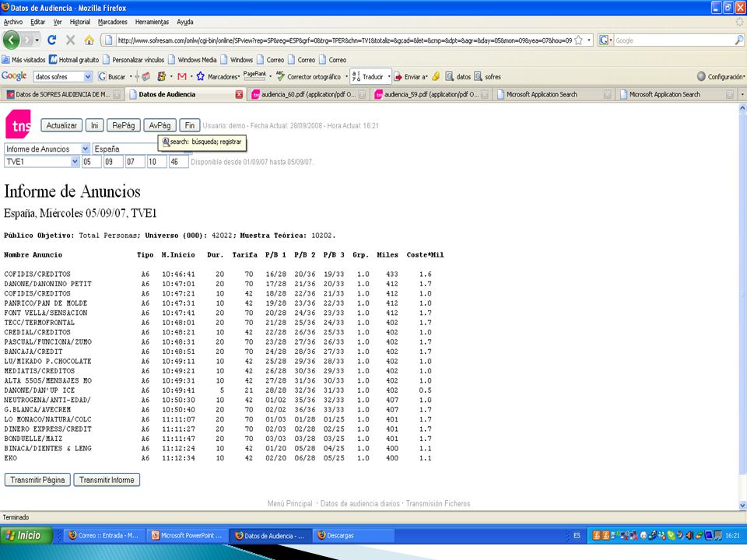Click the Google logo on the toolbar
Viewport: 747px width, 560px height.
14,76
